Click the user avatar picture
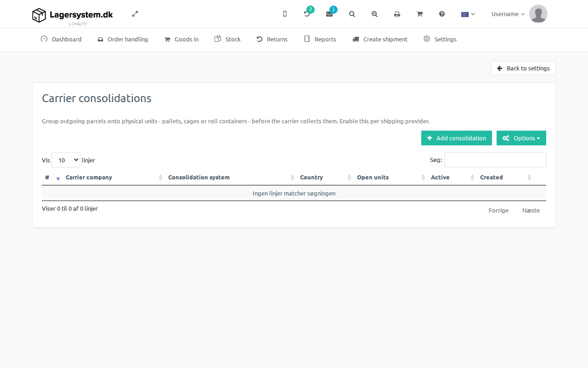 pyautogui.click(x=538, y=14)
